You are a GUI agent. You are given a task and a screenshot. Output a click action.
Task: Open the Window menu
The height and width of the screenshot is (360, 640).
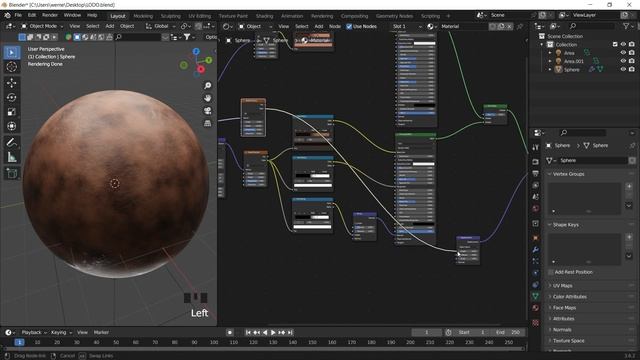[x=72, y=15]
